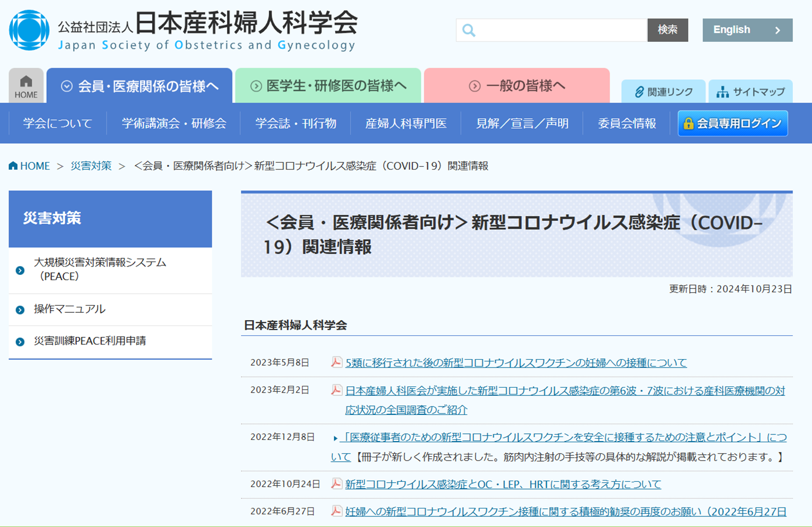Click the JSOG circular logo icon

(x=29, y=30)
